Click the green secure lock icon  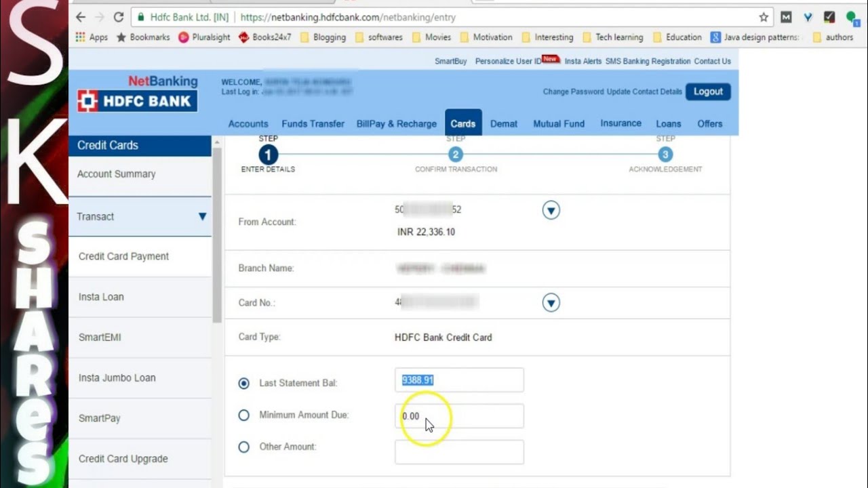[x=141, y=17]
